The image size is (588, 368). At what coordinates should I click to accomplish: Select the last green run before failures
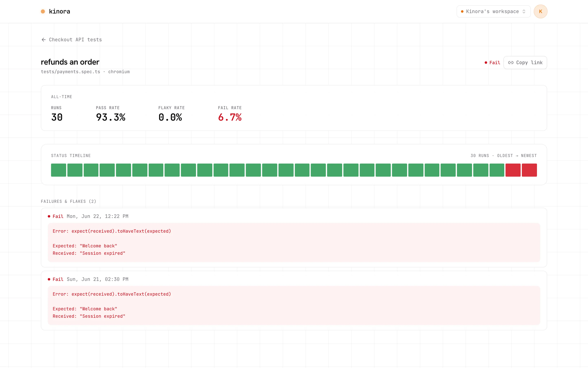(x=497, y=170)
